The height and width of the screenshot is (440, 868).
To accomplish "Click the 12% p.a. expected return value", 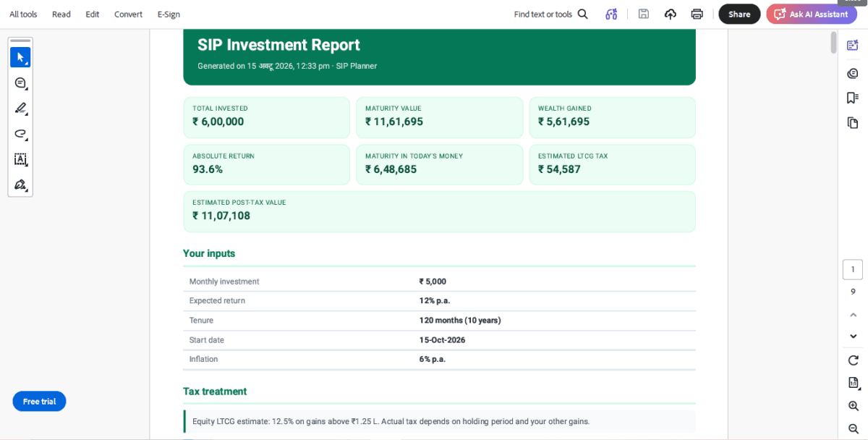I will [434, 300].
